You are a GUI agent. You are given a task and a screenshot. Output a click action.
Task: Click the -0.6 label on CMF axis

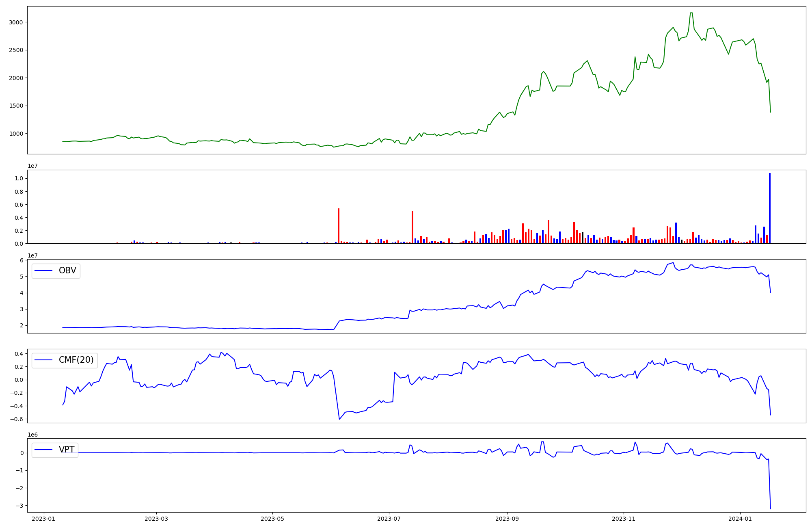16,419
